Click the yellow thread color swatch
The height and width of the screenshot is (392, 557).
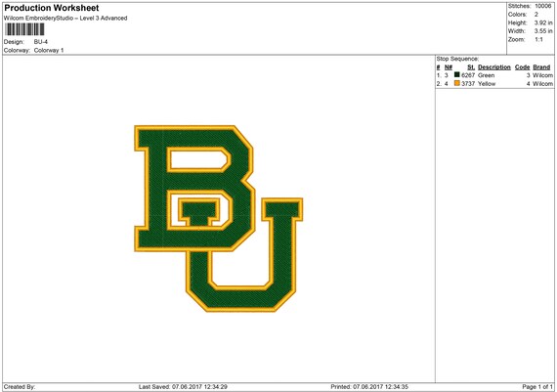click(x=456, y=83)
